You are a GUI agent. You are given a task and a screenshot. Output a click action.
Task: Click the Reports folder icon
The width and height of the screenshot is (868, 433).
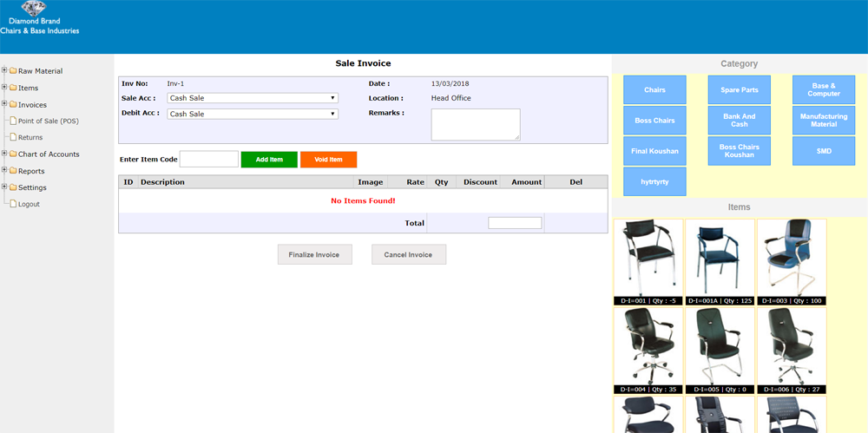click(12, 171)
